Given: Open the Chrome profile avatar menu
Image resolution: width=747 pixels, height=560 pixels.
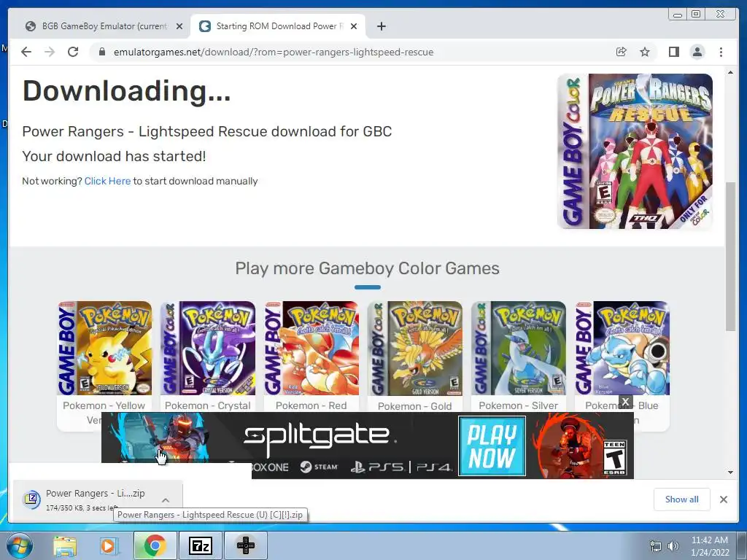Looking at the screenshot, I should tap(697, 52).
